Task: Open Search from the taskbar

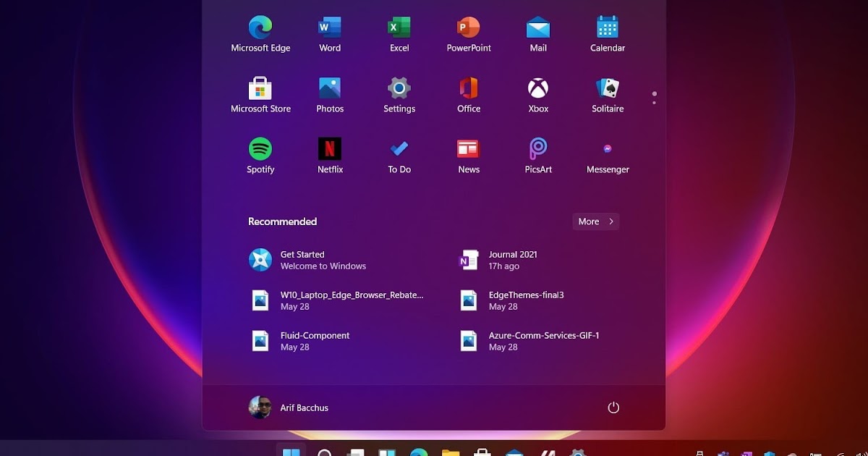Action: coord(325,453)
